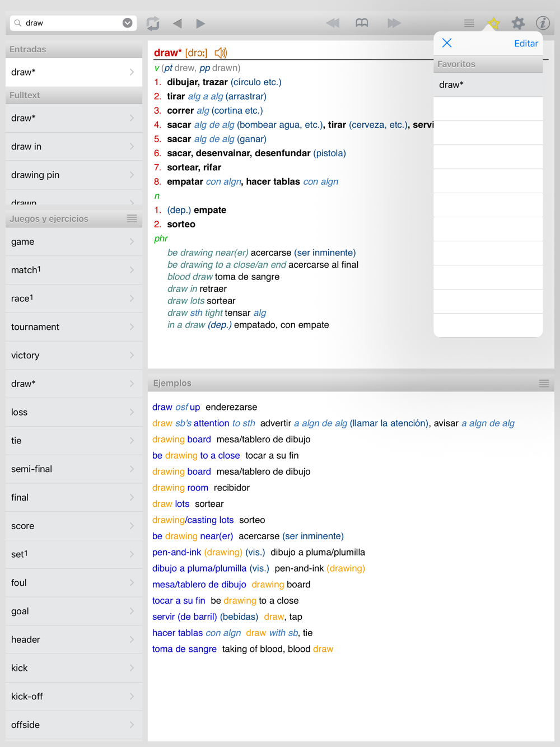Viewport: 560px width, 747px height.
Task: Select the 'set1' entry
Action: (x=74, y=554)
